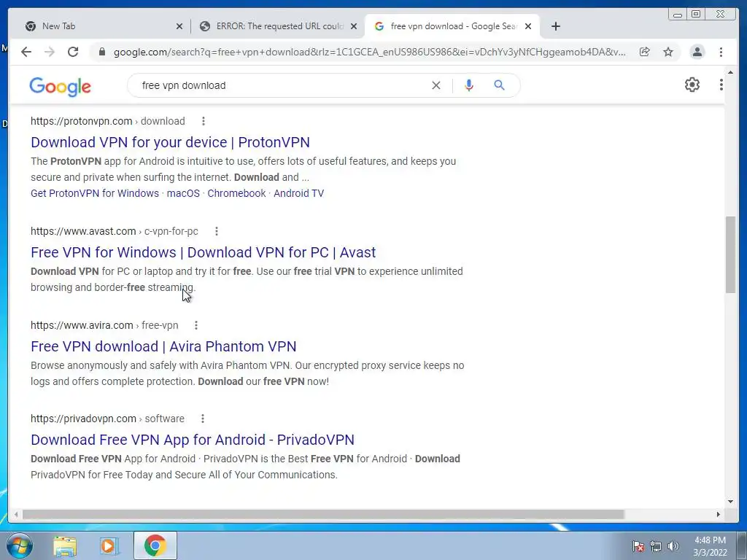Viewport: 747px width, 560px height.
Task: Submit search with magnifier icon
Action: pyautogui.click(x=499, y=85)
